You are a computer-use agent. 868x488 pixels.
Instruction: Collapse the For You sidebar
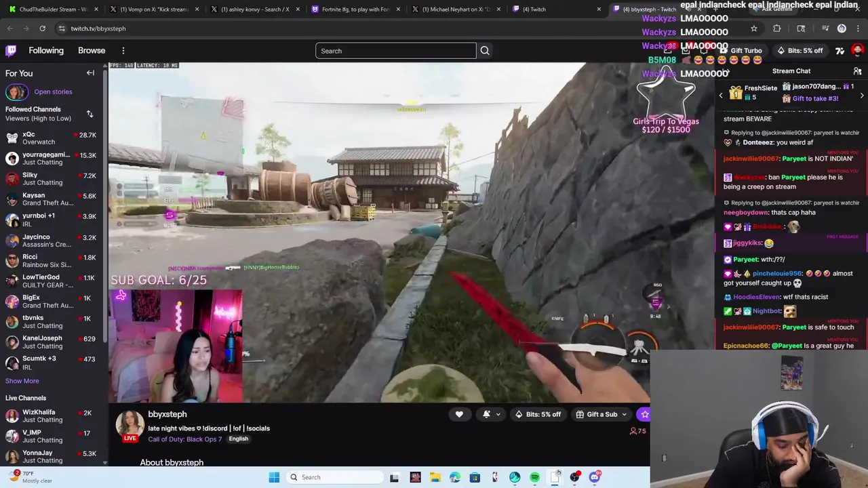[x=90, y=73]
